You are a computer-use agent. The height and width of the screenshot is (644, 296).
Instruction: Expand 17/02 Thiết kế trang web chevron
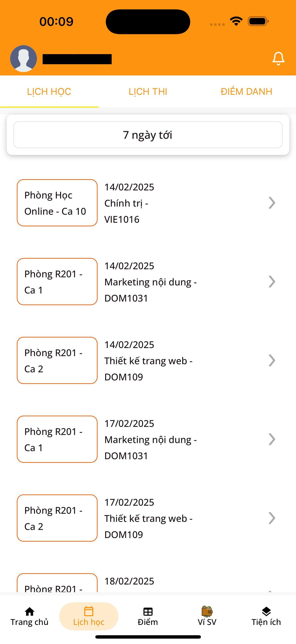(x=272, y=518)
